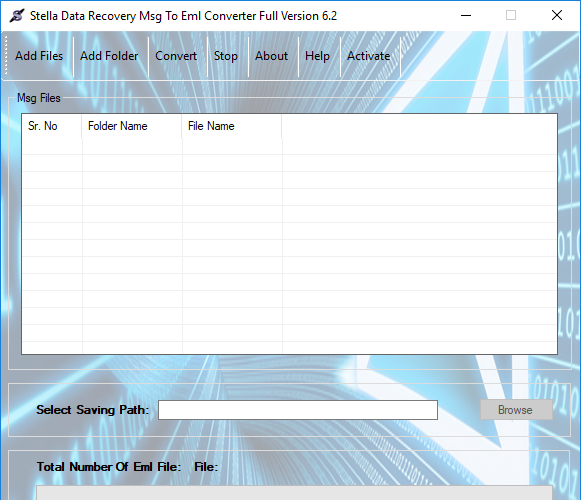Focus the Select Saving Path field
This screenshot has width=581, height=500.
298,410
